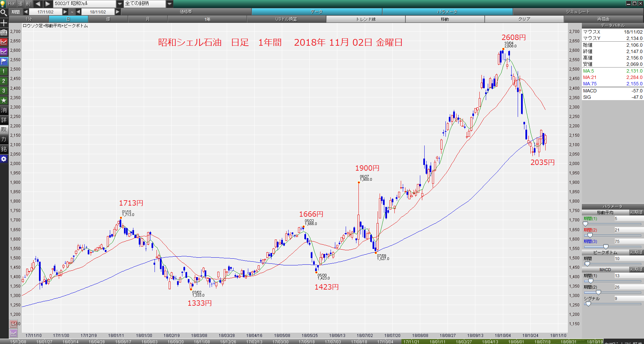644x344 pixels.
Task: Click the 5002/T 昭和シェル symbol field
Action: point(85,4)
